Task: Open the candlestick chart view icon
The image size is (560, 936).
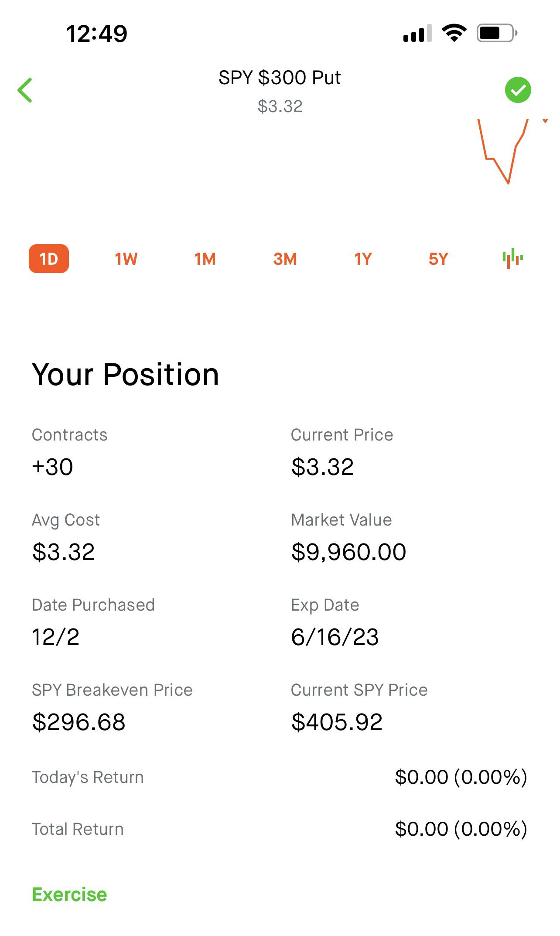Action: (512, 258)
